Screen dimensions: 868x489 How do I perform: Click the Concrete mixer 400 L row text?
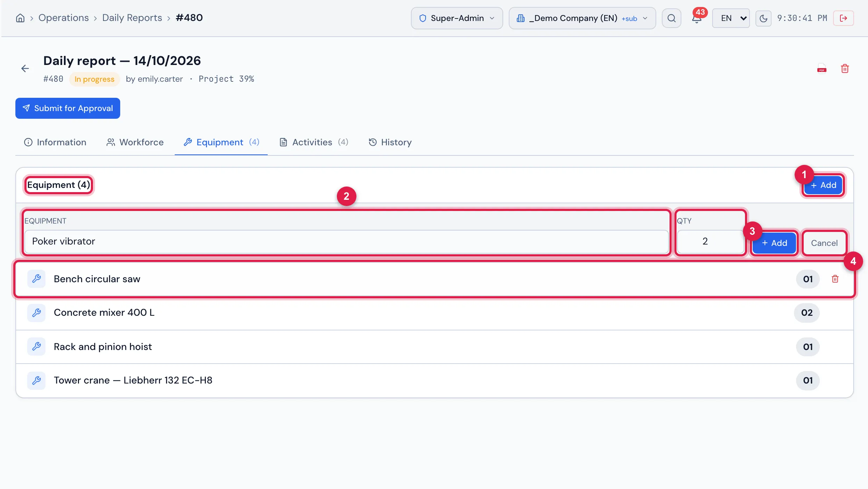104,313
